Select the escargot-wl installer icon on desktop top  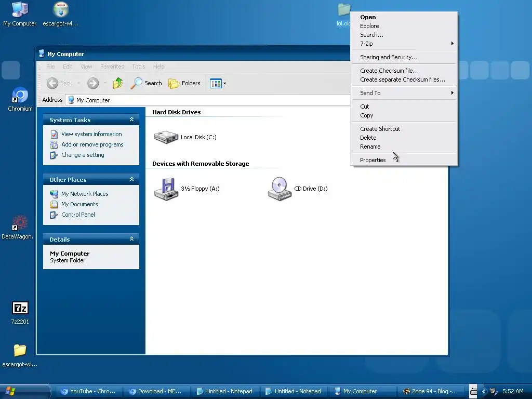pos(60,14)
